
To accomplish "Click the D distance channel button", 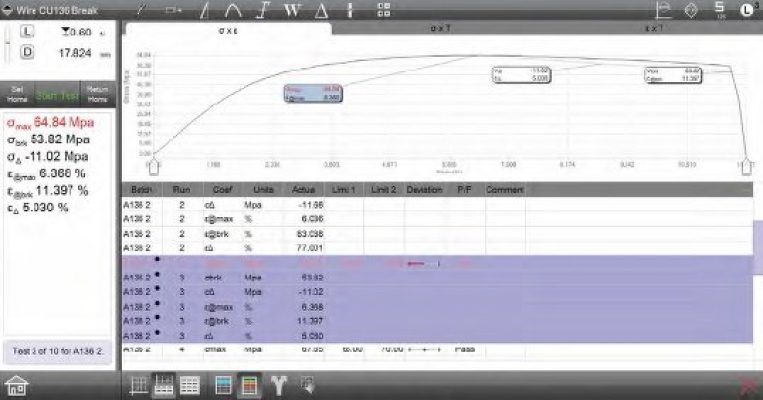I will coord(27,52).
